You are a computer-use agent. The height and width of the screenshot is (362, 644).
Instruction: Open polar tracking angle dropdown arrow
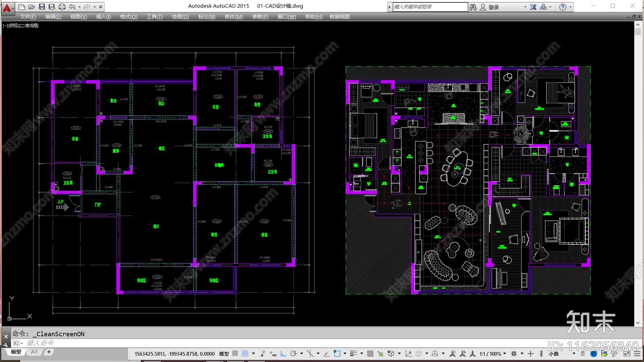point(301,354)
